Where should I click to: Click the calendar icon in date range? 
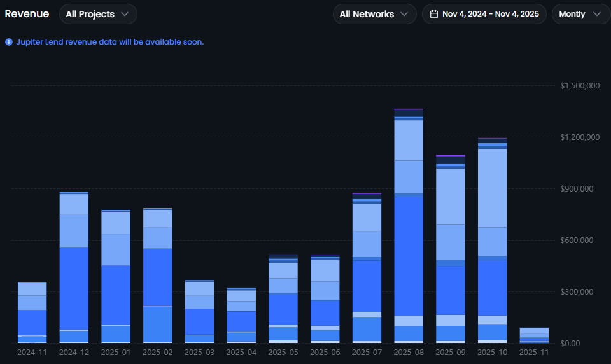434,14
